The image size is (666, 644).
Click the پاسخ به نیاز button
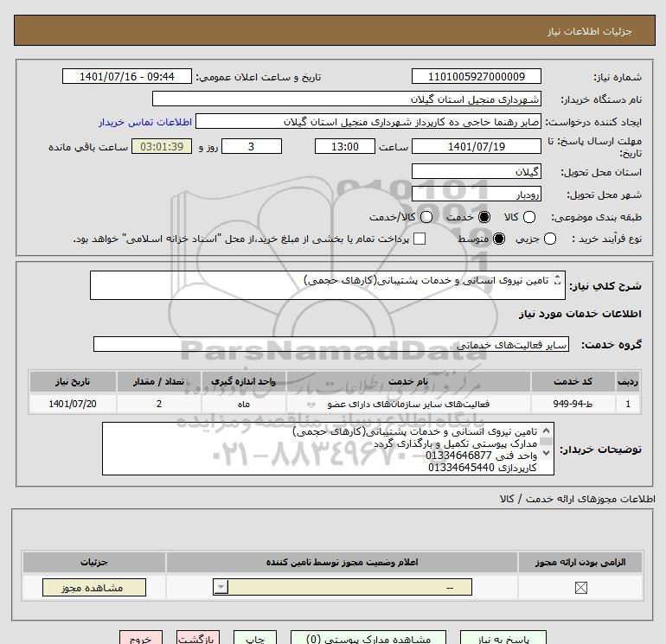click(503, 638)
